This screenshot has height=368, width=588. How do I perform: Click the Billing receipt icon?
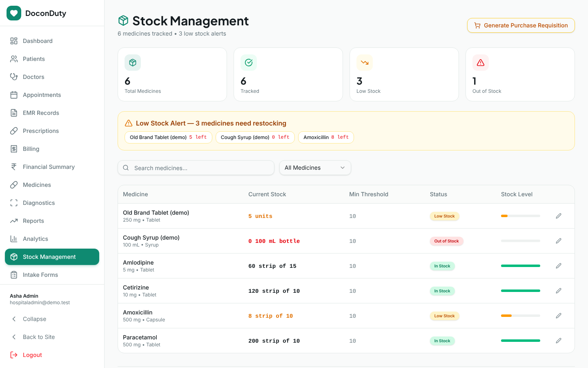click(x=14, y=149)
